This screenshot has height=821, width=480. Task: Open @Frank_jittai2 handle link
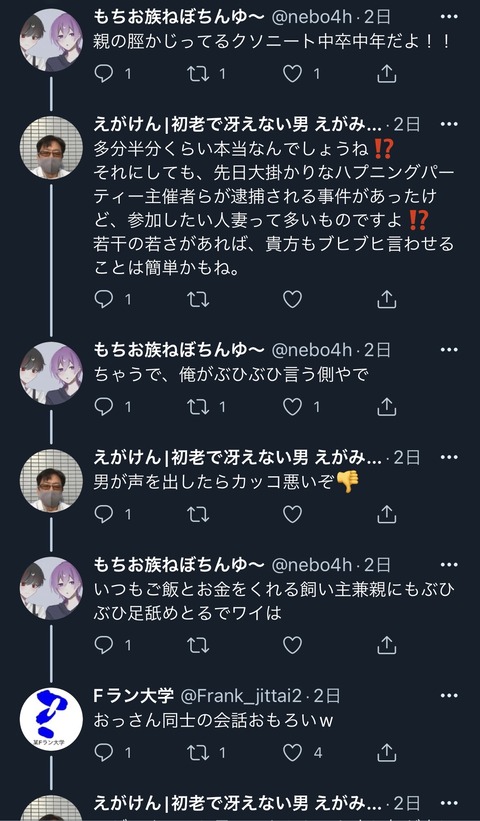point(241,696)
